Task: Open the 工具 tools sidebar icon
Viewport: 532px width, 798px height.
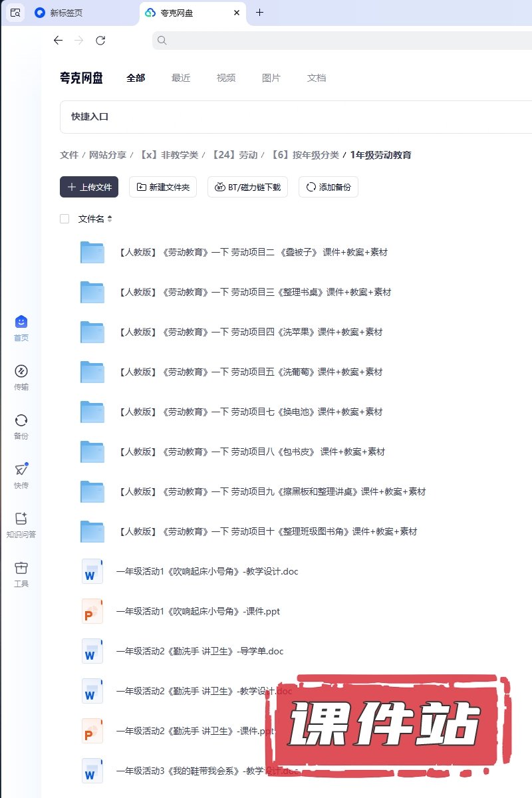Action: pyautogui.click(x=21, y=568)
